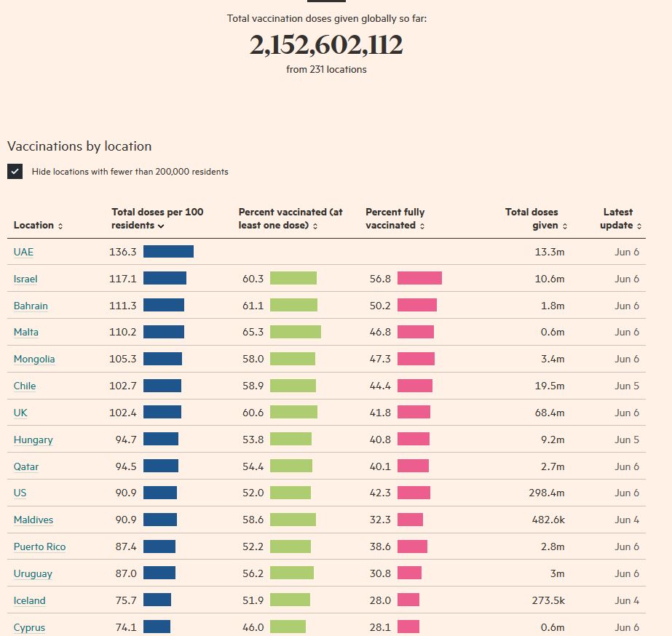
Task: Go to the Chile entry
Action: (25, 386)
